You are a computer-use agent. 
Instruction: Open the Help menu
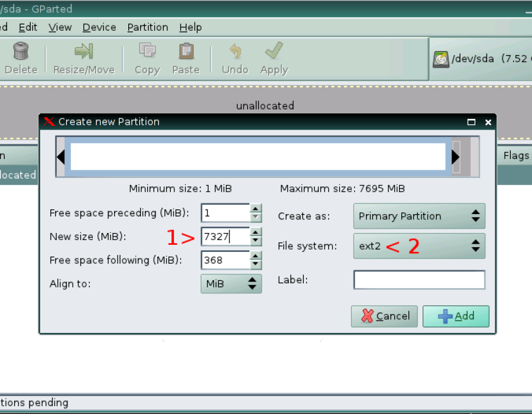point(190,27)
